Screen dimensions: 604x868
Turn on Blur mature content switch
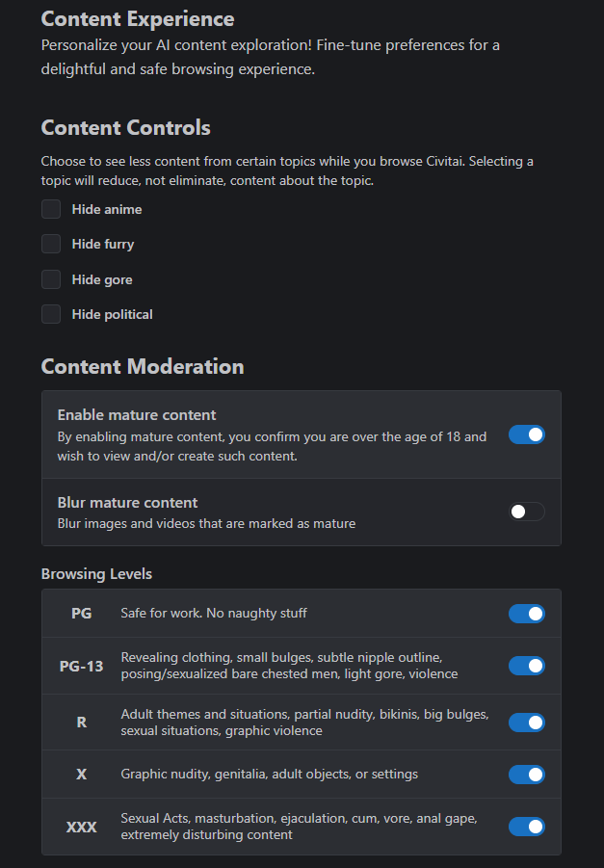click(x=527, y=512)
